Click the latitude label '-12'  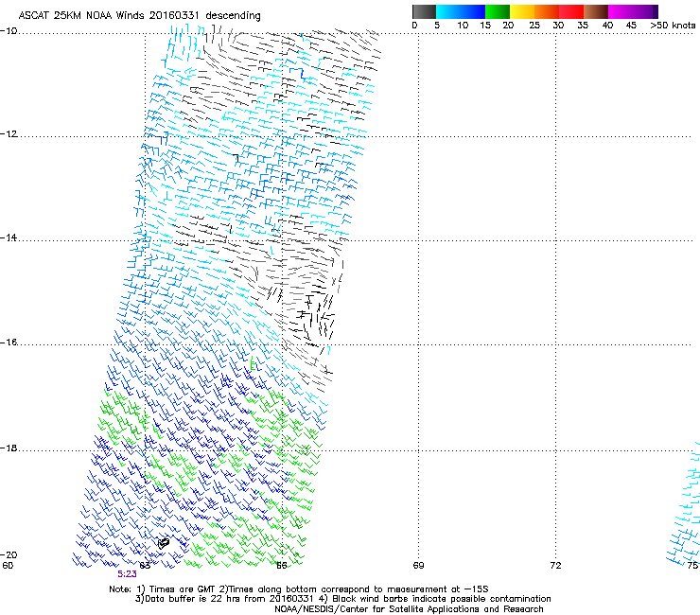point(9,134)
